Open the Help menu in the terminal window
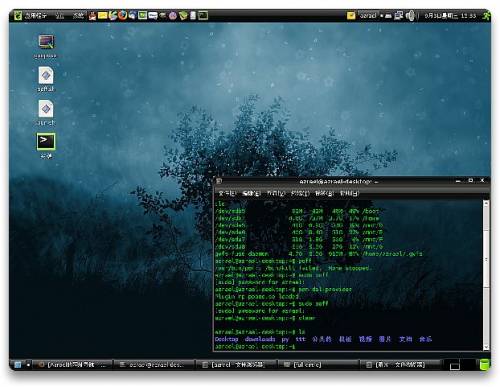Image resolution: width=500 pixels, height=387 pixels. [x=349, y=193]
